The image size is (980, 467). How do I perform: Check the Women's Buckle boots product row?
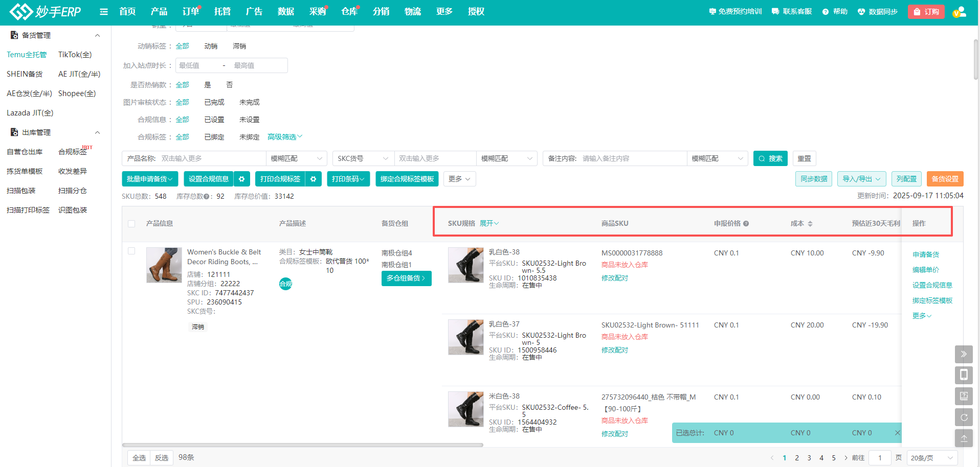(x=131, y=251)
